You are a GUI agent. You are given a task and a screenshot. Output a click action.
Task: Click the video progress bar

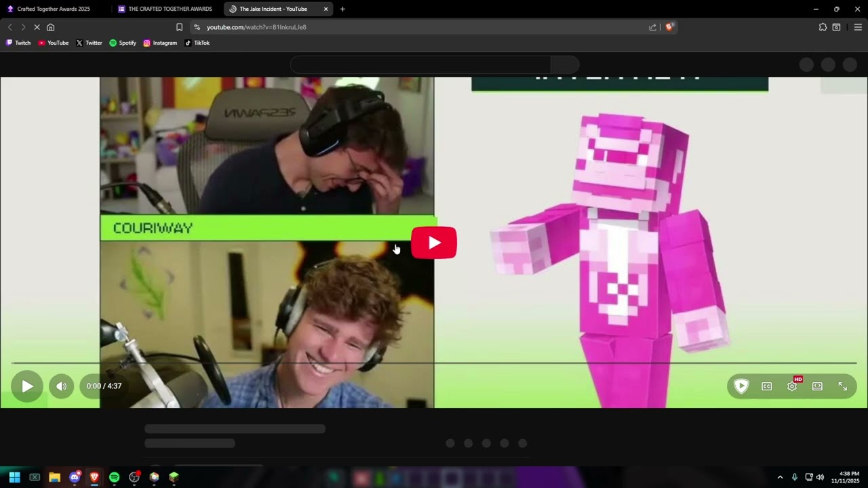point(434,363)
